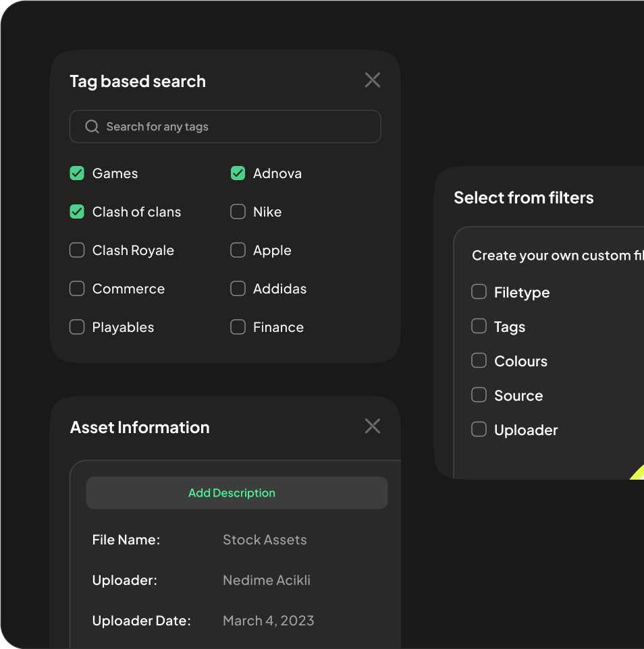This screenshot has width=644, height=649.
Task: Uncheck the Adnova tag checkbox
Action: point(238,173)
